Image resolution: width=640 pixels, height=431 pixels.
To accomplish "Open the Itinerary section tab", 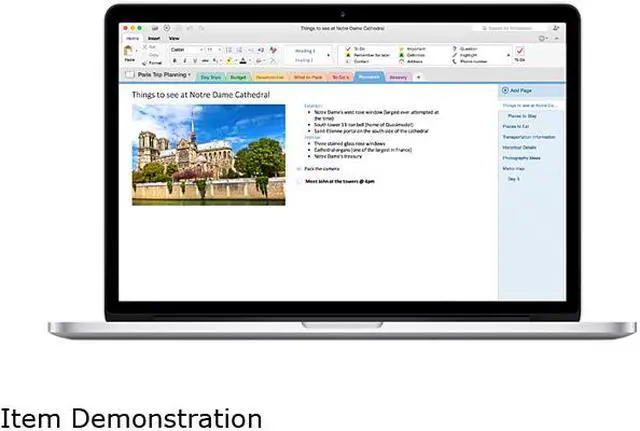I will [x=398, y=77].
